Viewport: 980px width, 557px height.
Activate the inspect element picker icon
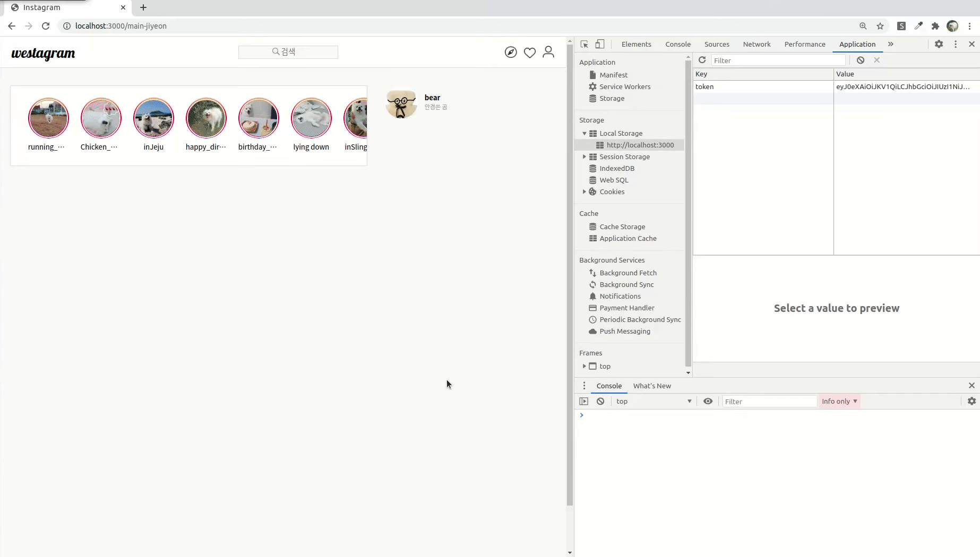click(584, 44)
